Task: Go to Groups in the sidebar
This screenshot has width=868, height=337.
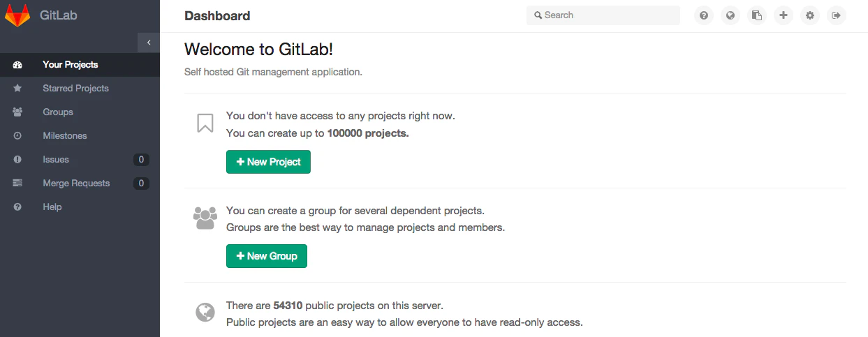Action: tap(80, 112)
